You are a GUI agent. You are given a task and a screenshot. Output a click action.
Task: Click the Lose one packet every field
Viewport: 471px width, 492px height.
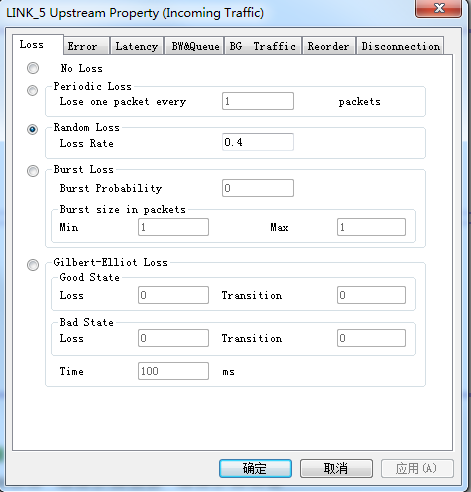(258, 101)
